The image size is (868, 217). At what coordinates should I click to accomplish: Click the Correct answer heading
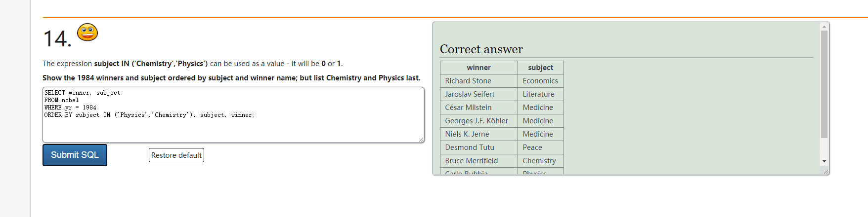tap(481, 49)
